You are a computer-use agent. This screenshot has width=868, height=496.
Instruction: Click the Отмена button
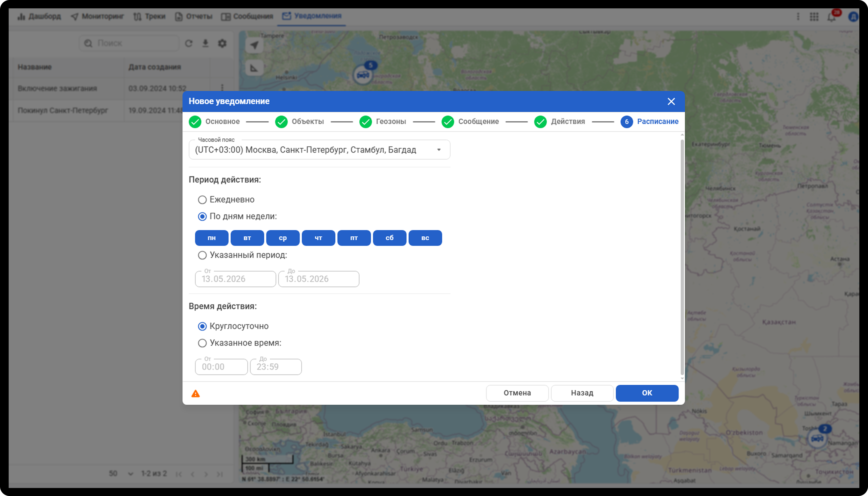pyautogui.click(x=517, y=393)
